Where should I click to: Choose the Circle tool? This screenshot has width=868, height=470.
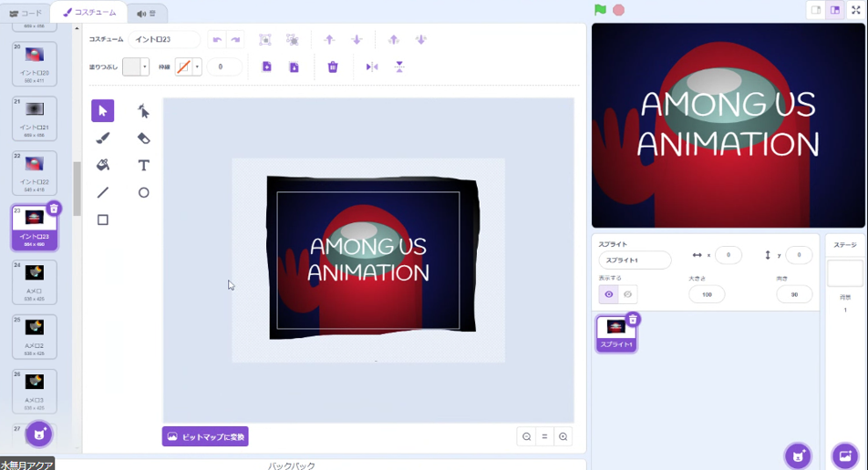(143, 193)
